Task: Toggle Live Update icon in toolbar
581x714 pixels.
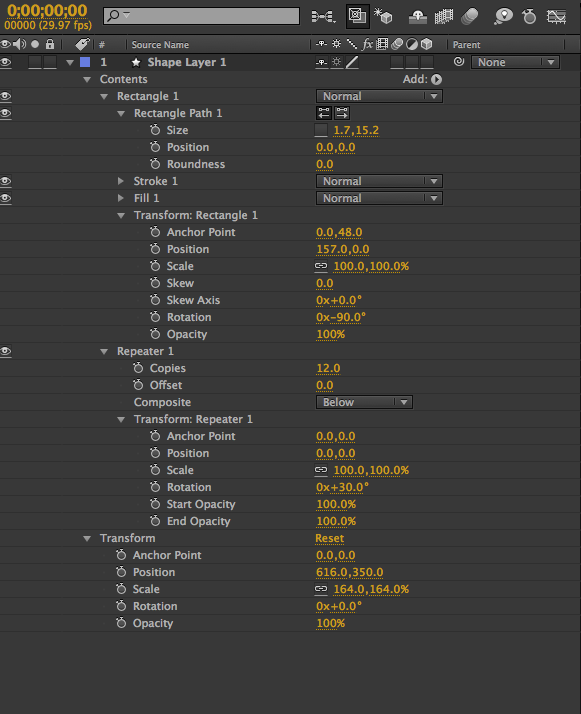Action: point(357,16)
